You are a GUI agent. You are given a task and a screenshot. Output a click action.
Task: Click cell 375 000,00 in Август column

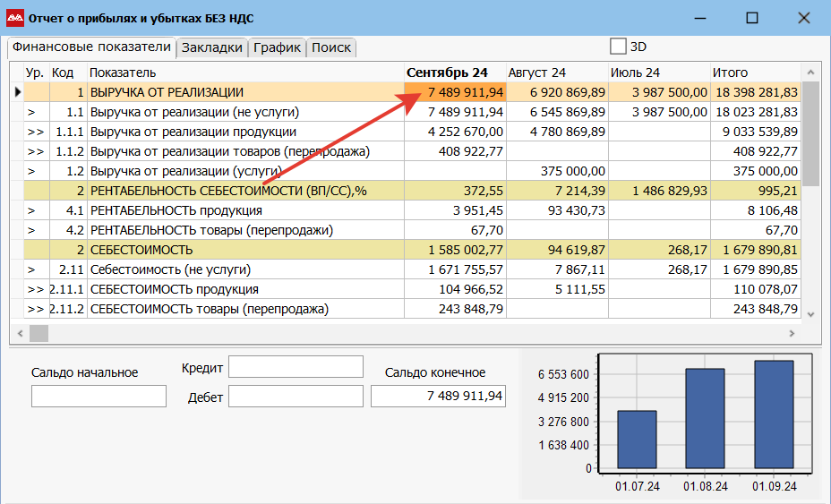[x=558, y=171]
